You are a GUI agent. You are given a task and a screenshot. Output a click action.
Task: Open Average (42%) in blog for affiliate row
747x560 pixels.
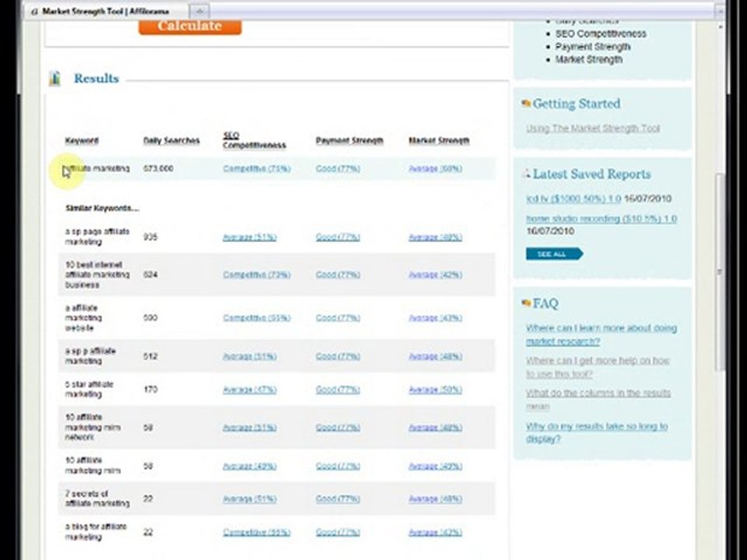tap(436, 532)
